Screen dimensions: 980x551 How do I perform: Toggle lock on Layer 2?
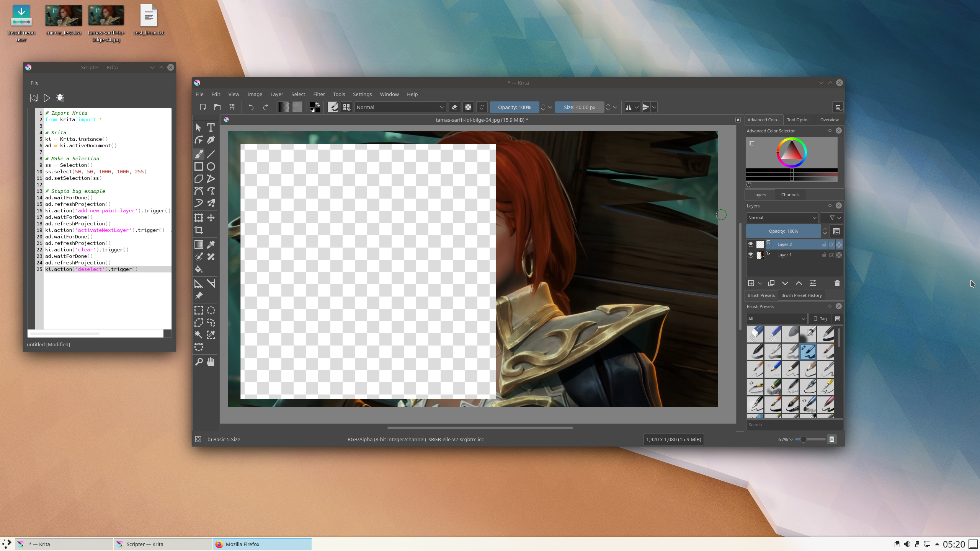coord(824,245)
